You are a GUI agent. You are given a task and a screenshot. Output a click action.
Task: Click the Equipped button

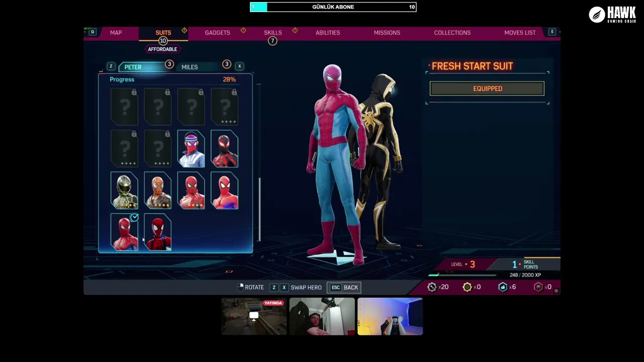click(487, 88)
